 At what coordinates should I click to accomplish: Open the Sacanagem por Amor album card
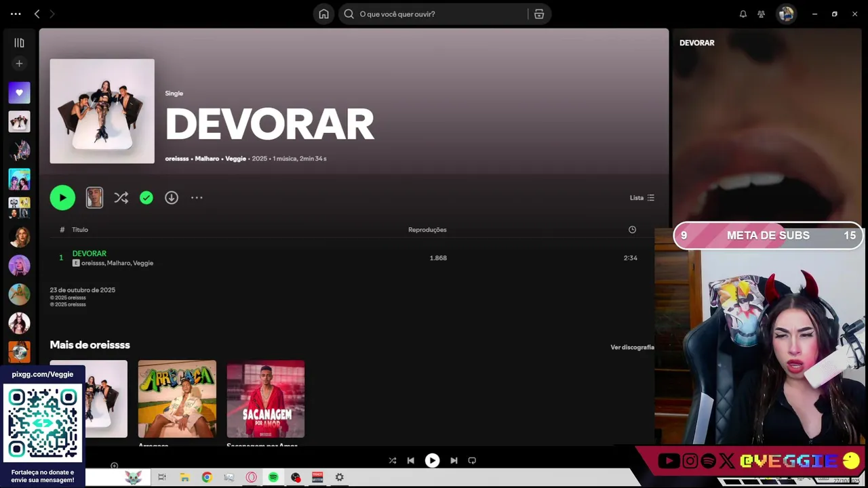(x=266, y=403)
